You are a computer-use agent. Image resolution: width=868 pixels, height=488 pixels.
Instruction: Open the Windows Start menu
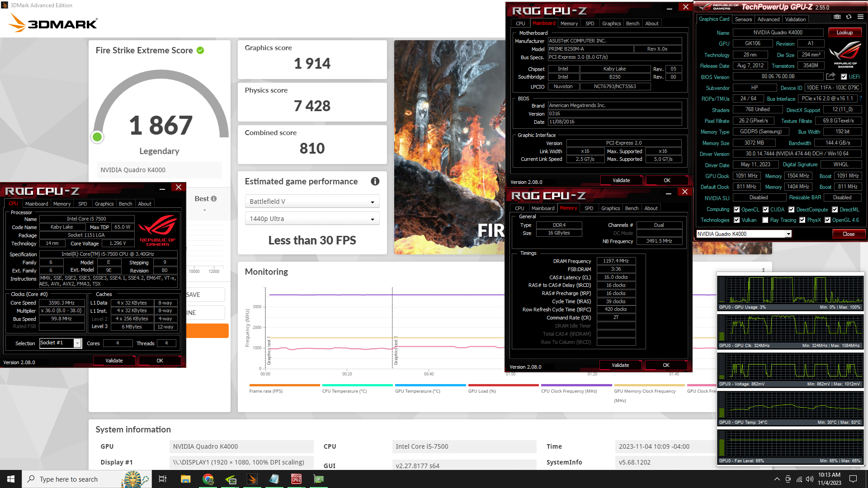click(11, 479)
